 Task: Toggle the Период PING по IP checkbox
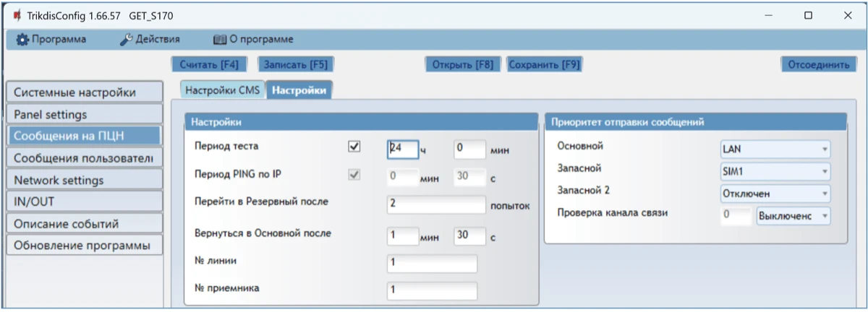354,175
